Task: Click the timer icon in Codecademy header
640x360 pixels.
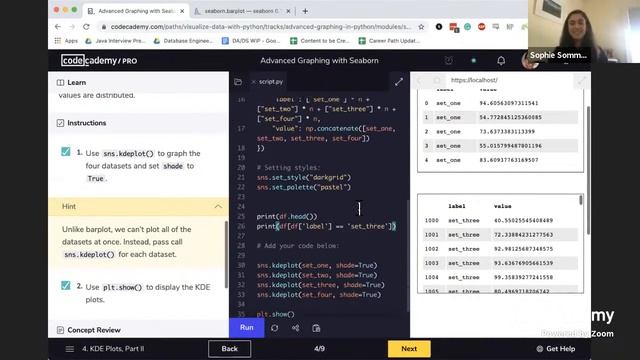Action: tap(448, 60)
